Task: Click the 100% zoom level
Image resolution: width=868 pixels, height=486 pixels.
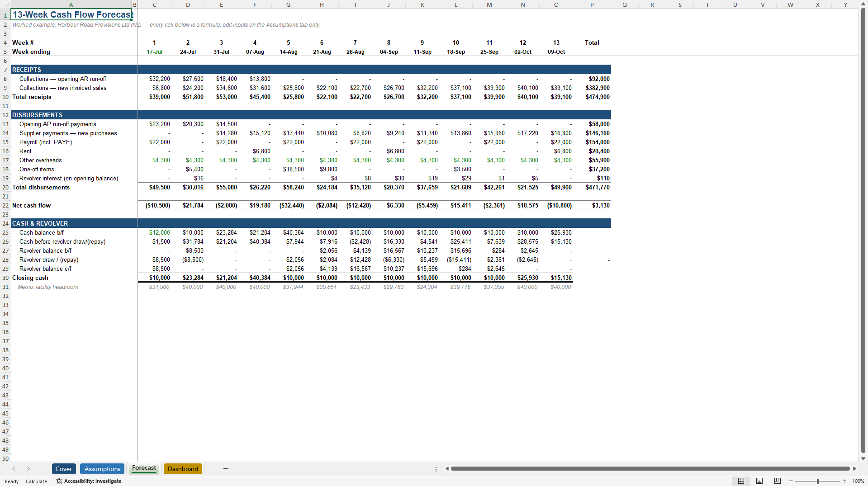Action: coord(858,481)
